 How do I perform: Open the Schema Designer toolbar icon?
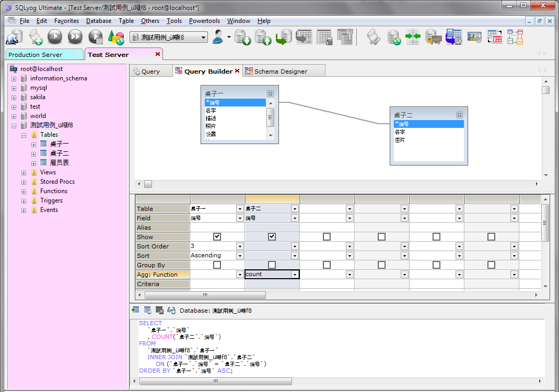515,37
